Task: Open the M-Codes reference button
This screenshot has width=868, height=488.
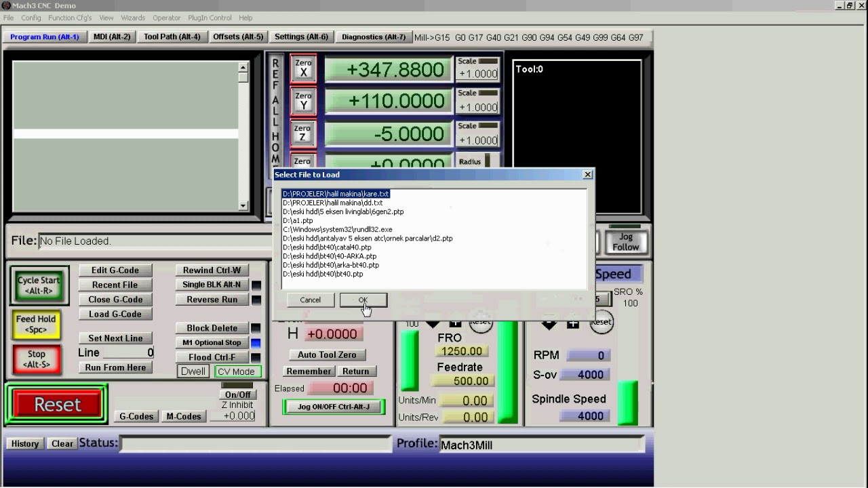Action: click(183, 416)
